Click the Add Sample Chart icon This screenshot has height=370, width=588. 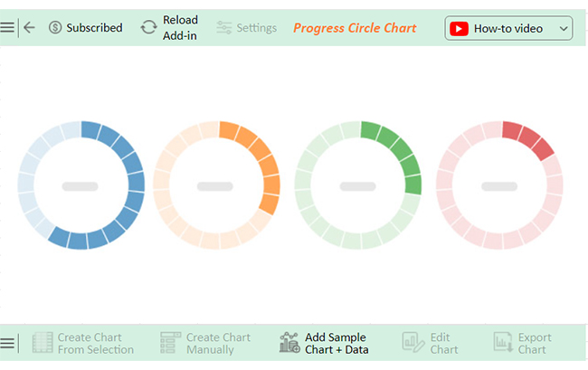coord(289,343)
